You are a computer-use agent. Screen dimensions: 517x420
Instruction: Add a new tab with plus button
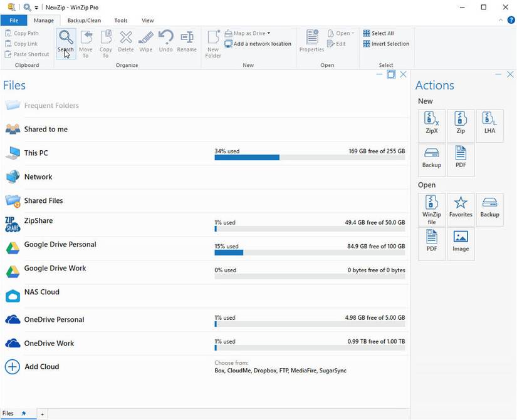click(x=42, y=414)
